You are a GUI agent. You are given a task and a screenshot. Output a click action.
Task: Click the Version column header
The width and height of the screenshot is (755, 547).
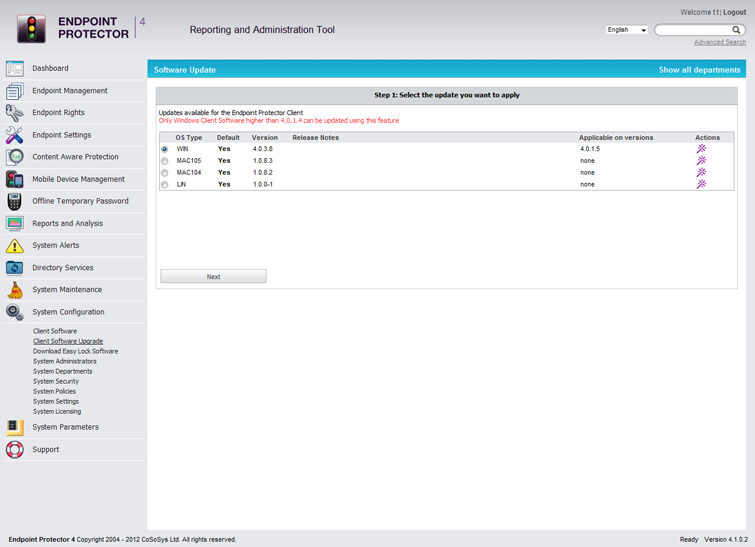point(265,138)
